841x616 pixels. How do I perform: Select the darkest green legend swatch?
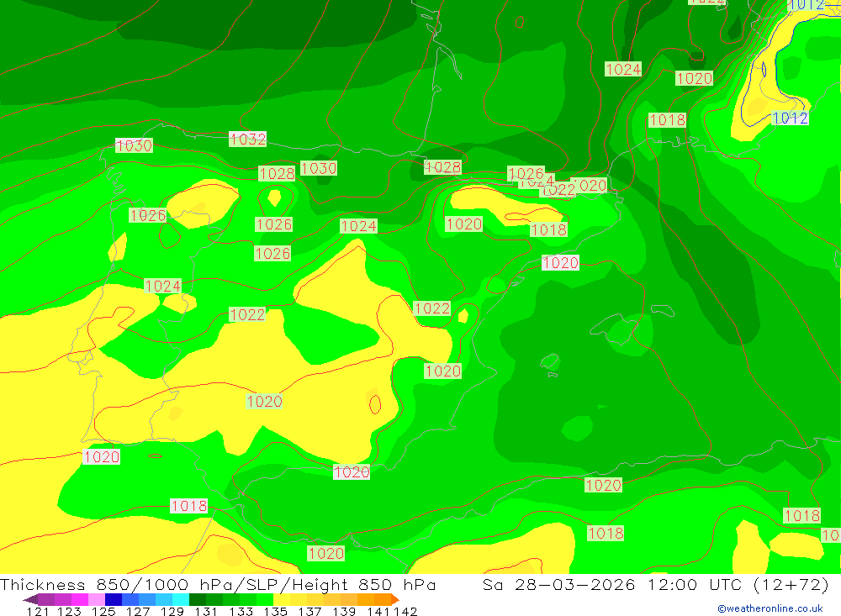point(198,599)
